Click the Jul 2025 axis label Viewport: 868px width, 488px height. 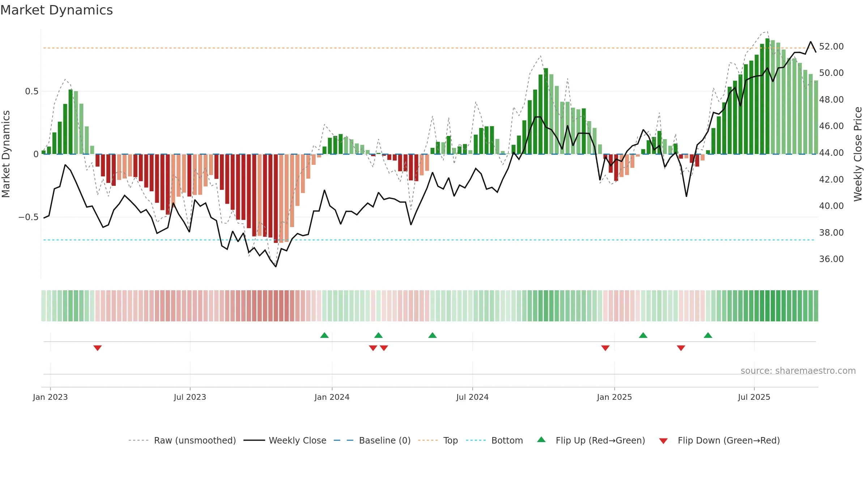click(x=754, y=397)
